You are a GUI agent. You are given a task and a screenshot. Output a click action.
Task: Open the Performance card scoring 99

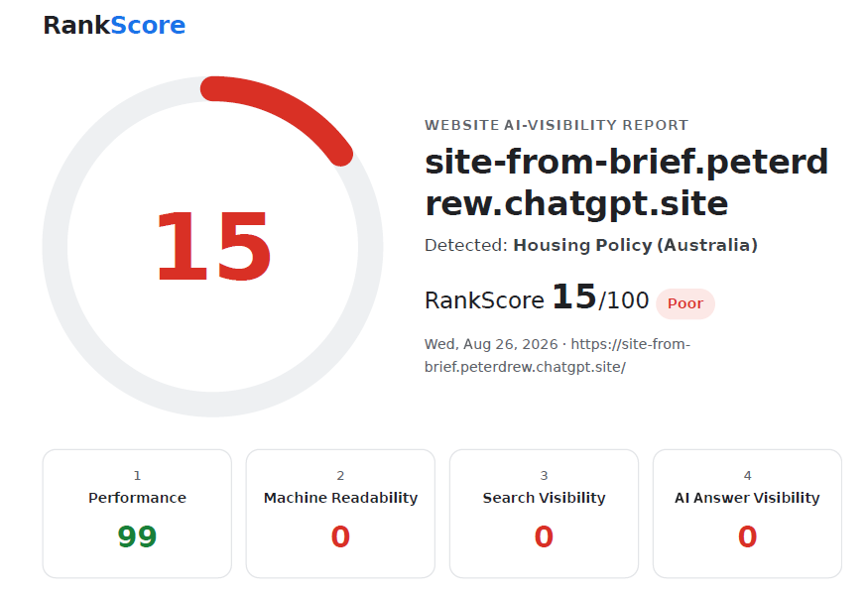[137, 514]
